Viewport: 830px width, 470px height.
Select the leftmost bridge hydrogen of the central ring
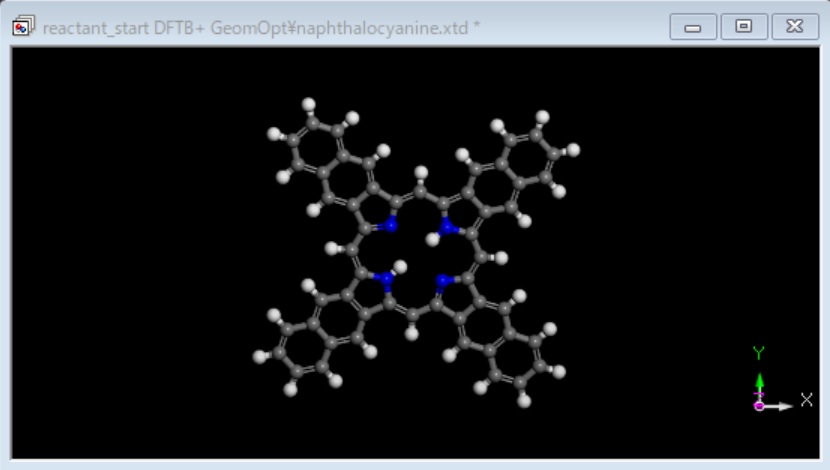(x=333, y=247)
